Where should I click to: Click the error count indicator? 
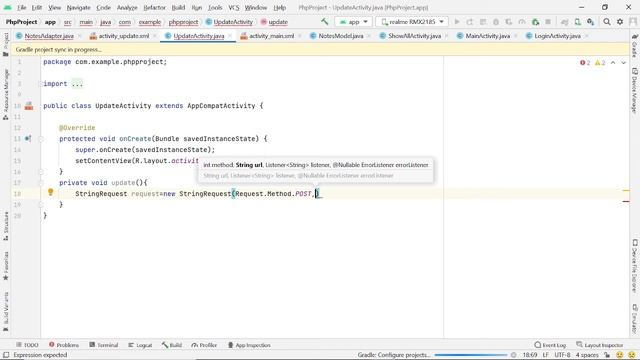(x=585, y=62)
